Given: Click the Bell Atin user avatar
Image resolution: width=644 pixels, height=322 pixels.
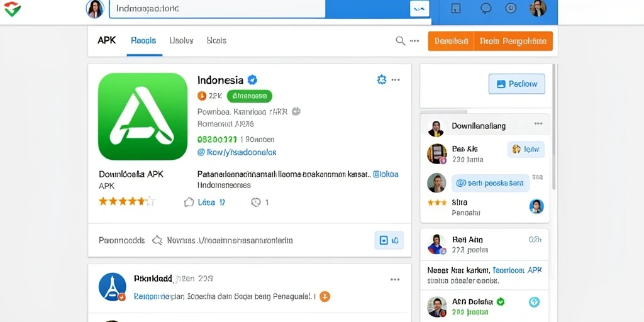Looking at the screenshot, I should click(x=436, y=245).
